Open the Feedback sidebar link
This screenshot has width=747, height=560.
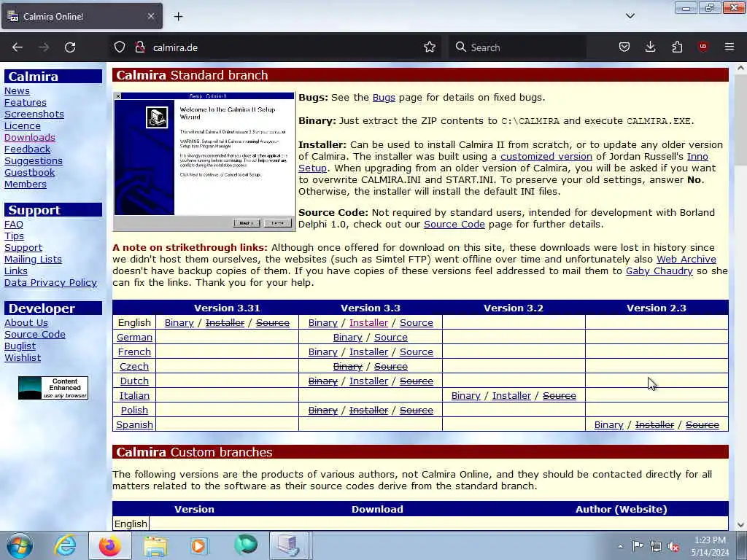point(27,149)
